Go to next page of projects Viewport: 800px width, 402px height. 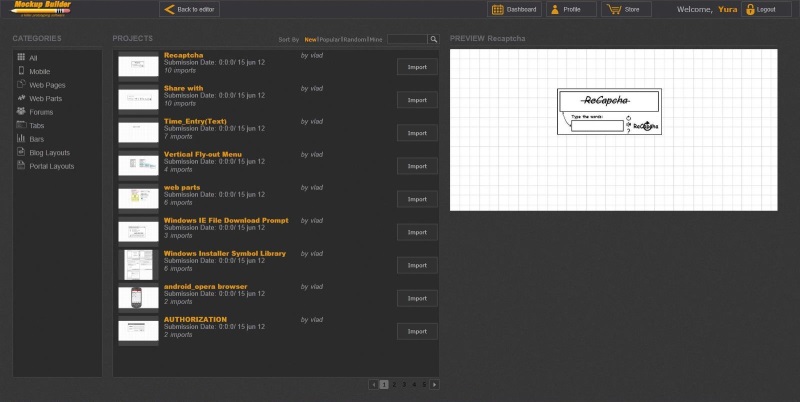(434, 385)
